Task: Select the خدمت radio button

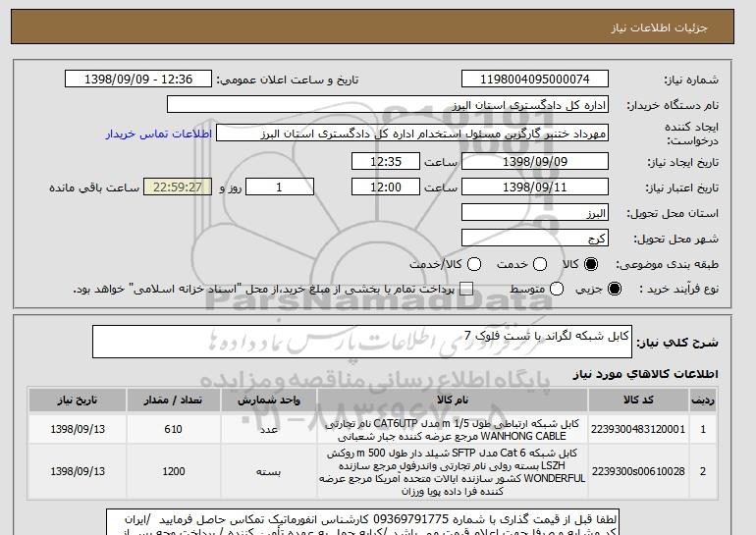Action: coord(540,264)
